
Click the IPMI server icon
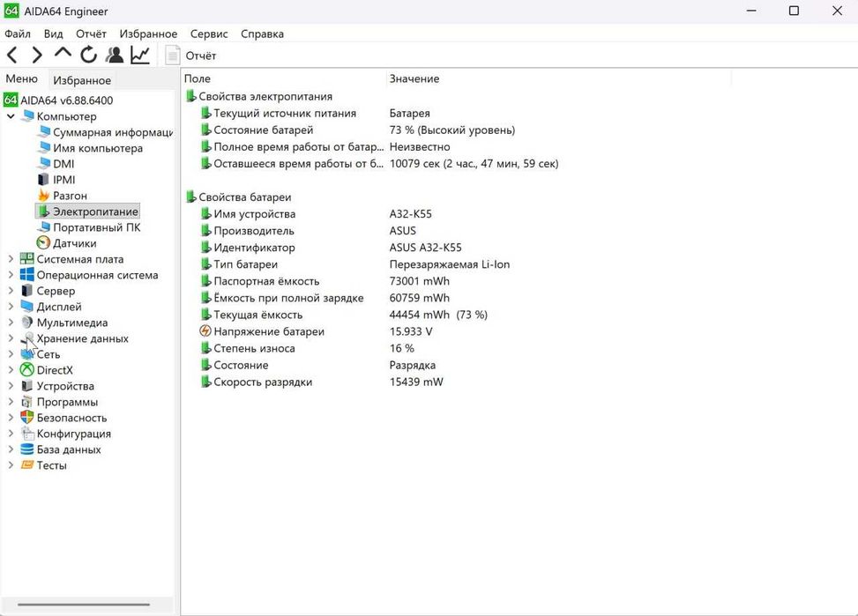coord(43,180)
